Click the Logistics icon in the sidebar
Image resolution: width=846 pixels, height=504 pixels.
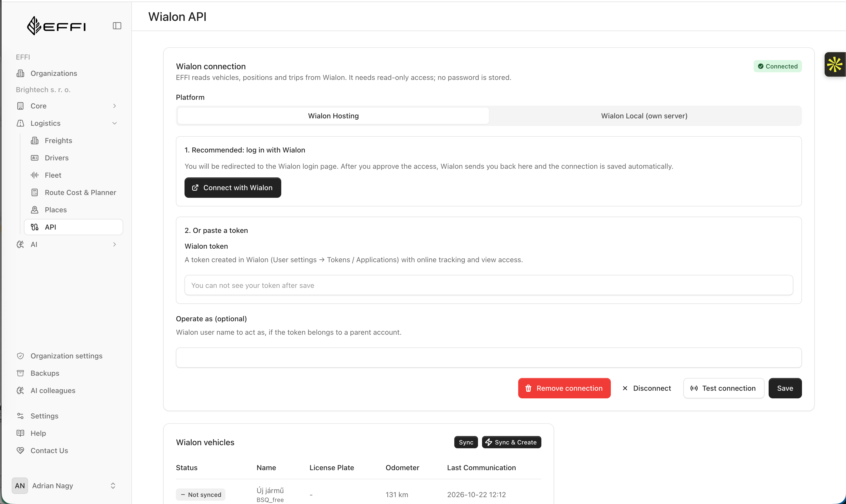[x=20, y=123]
